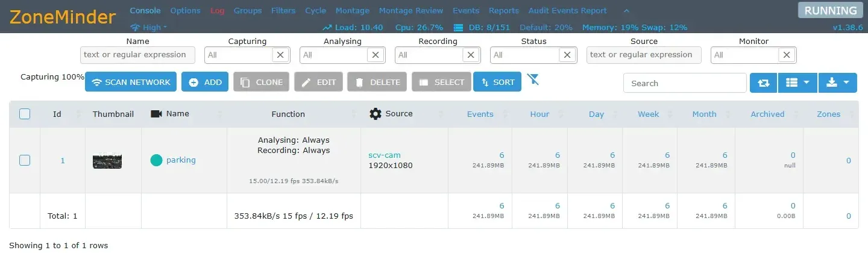Screen dimensions: 868x253
Task: Focus the Name filter text field
Action: 137,55
